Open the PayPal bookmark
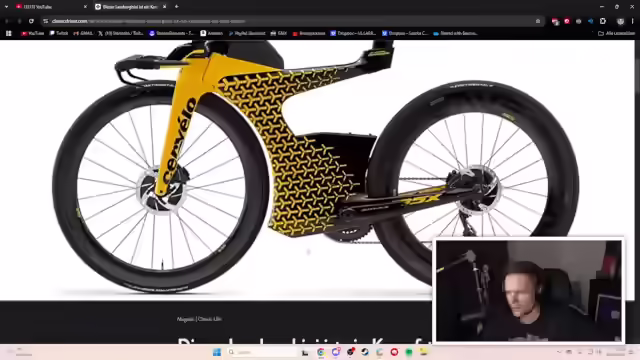 point(247,33)
